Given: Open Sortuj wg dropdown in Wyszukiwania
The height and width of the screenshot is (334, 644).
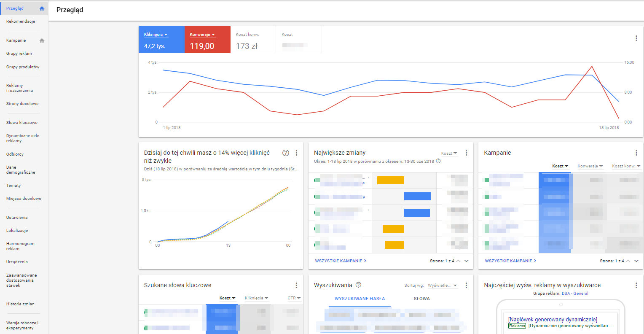Looking at the screenshot, I should tap(442, 286).
